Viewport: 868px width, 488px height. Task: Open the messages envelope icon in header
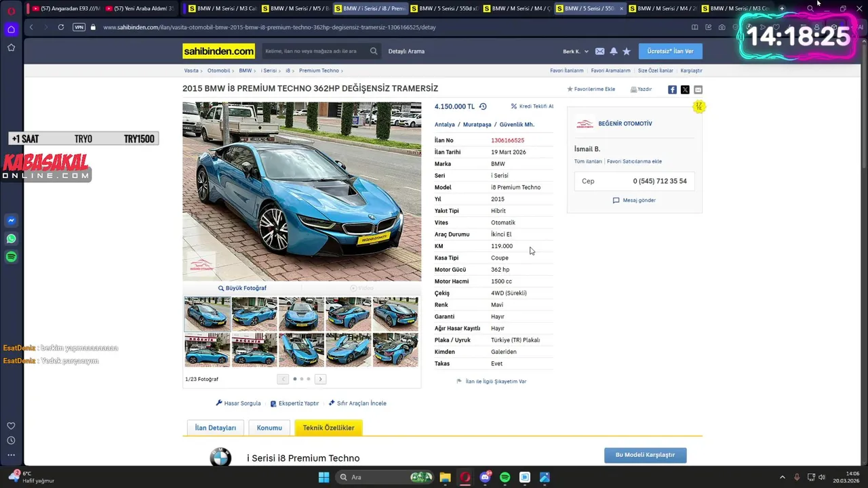pyautogui.click(x=599, y=52)
